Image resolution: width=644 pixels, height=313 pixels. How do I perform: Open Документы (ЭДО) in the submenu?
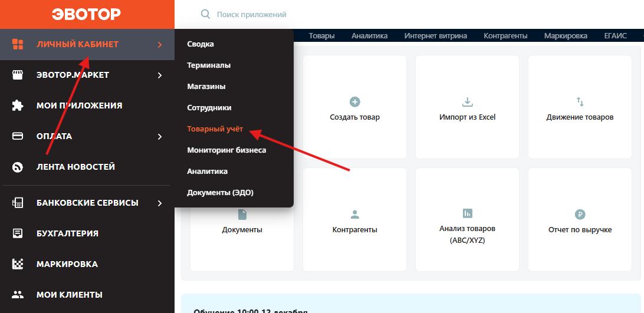[220, 193]
